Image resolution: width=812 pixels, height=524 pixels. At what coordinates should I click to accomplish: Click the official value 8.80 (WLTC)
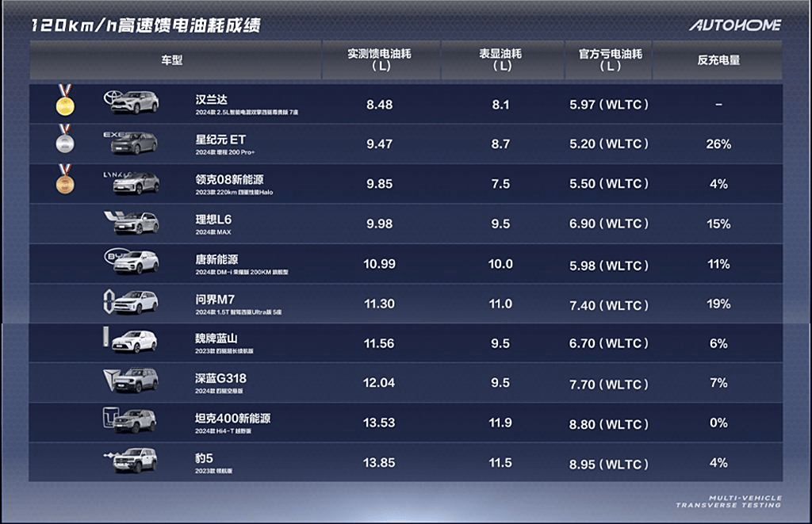coord(609,425)
